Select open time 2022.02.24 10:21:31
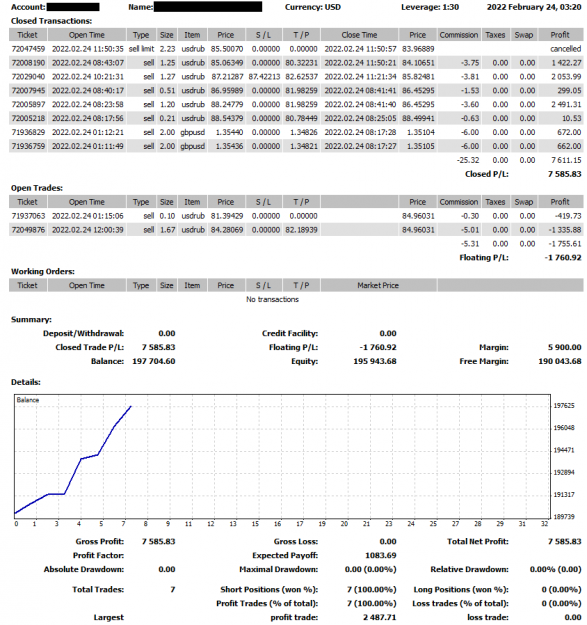Screen dimensions: 587x625 [x=88, y=77]
